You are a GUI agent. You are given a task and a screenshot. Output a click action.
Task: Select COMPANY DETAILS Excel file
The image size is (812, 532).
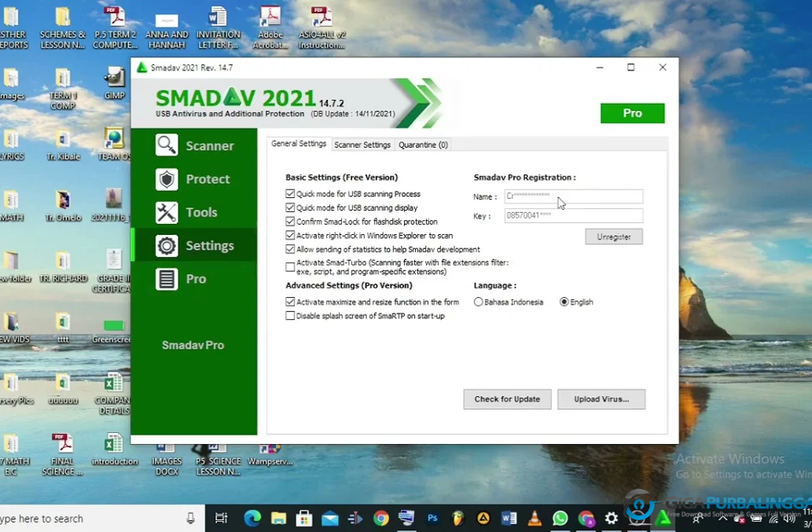(113, 394)
